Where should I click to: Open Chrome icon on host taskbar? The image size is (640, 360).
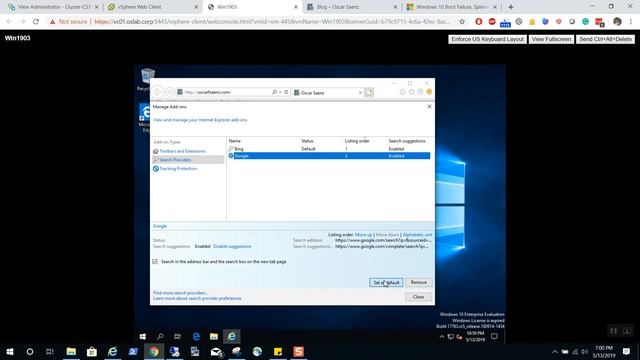[154, 351]
